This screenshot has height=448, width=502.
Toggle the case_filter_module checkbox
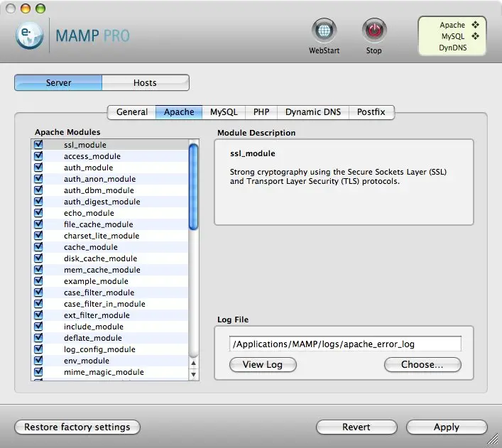click(x=38, y=293)
